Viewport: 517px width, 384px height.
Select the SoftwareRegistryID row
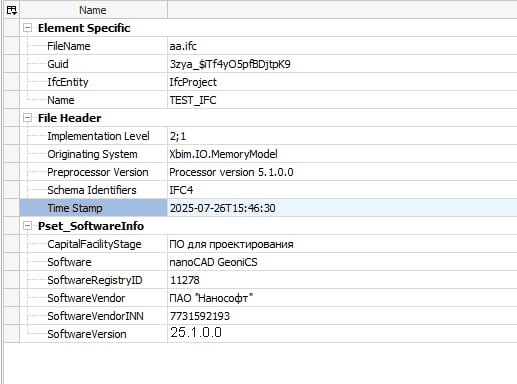click(x=268, y=280)
